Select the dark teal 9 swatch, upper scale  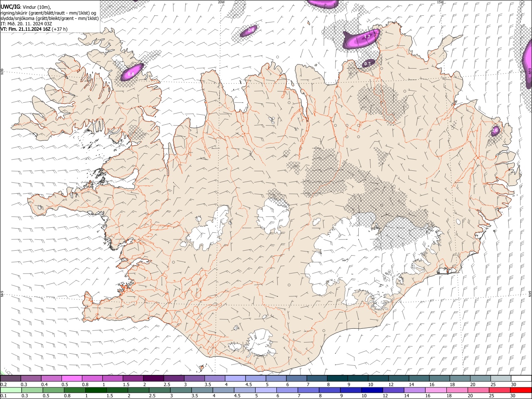click(x=357, y=378)
